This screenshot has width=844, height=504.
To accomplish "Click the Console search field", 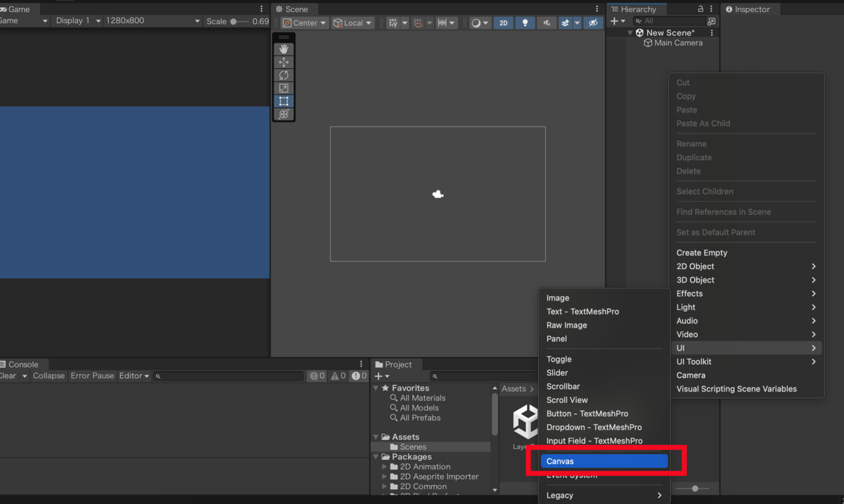I will click(229, 376).
